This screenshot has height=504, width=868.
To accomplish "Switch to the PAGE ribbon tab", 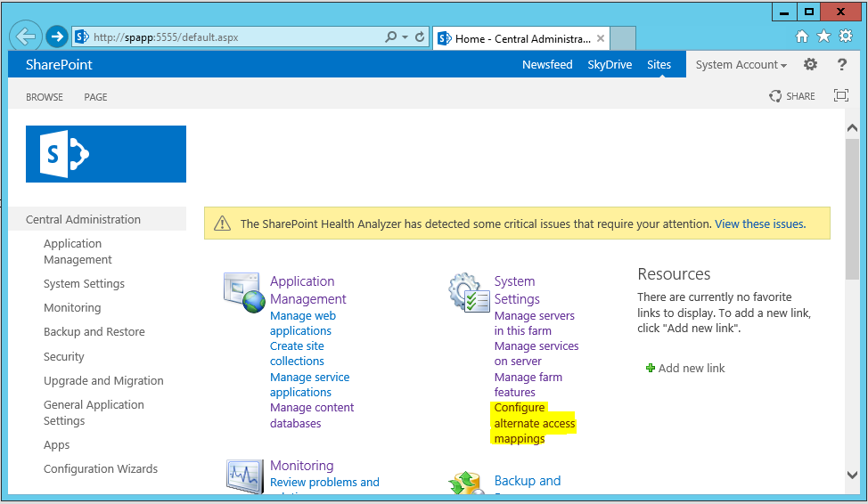I will point(95,97).
